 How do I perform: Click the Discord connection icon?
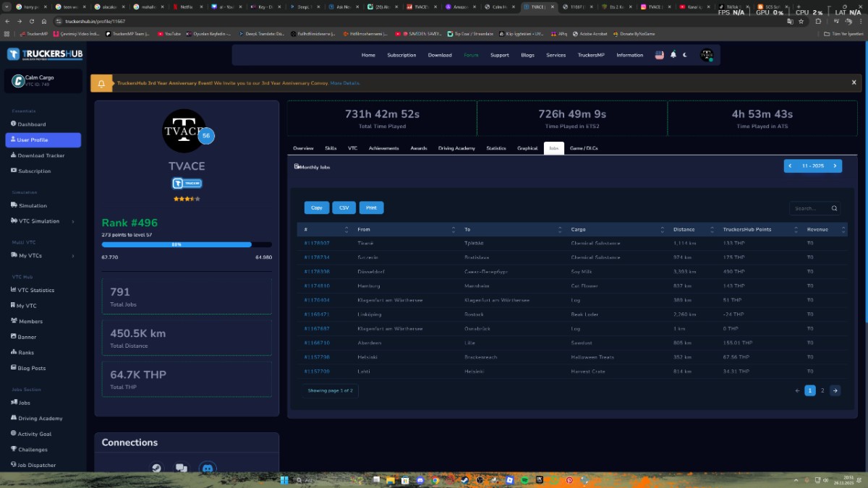pos(208,468)
